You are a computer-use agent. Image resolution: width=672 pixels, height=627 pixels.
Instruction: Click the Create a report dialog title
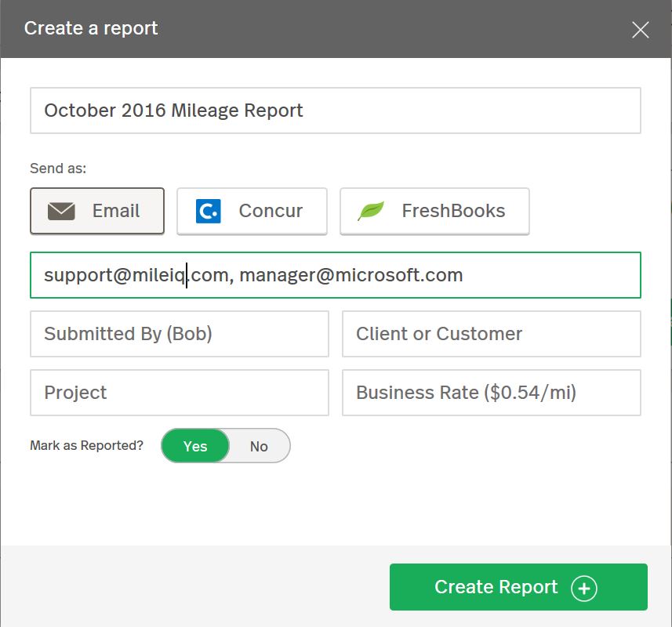tap(91, 28)
